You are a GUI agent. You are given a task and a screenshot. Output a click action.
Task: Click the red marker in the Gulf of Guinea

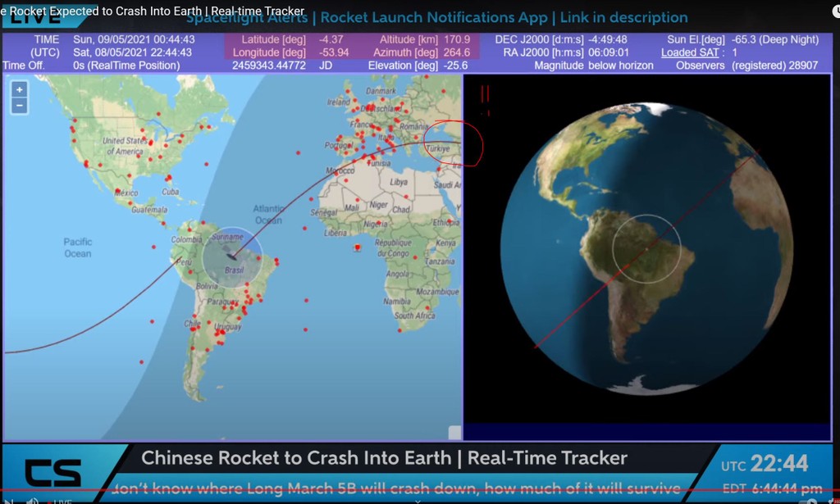click(358, 247)
